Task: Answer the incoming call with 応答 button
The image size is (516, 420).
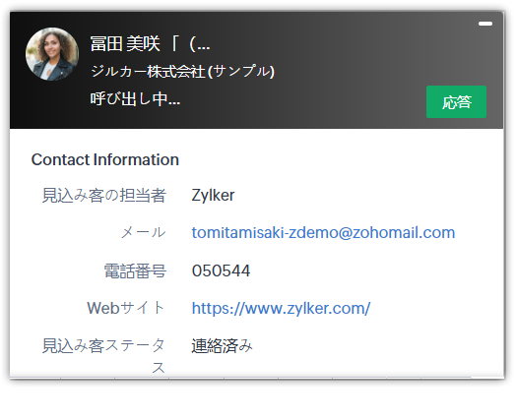Action: pos(456,102)
